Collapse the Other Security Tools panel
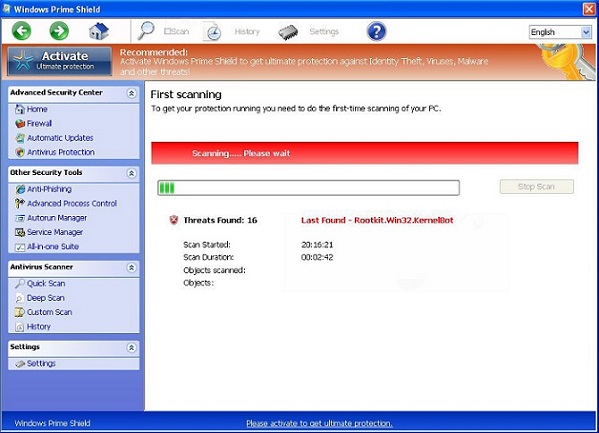The width and height of the screenshot is (599, 433). pyautogui.click(x=131, y=173)
